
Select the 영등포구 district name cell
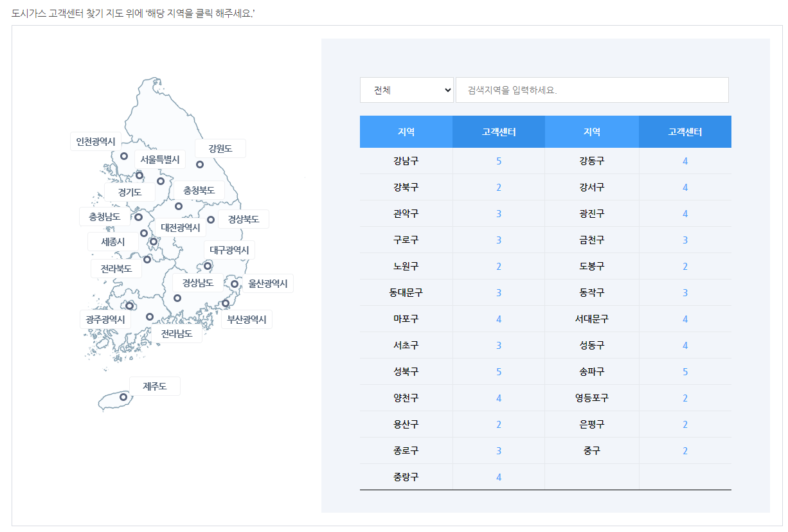tap(592, 398)
